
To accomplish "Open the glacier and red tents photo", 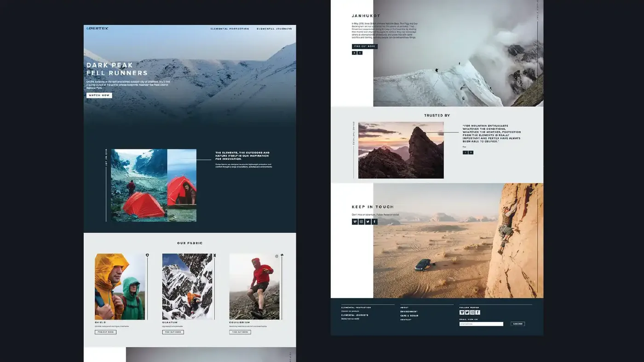I will (x=154, y=185).
